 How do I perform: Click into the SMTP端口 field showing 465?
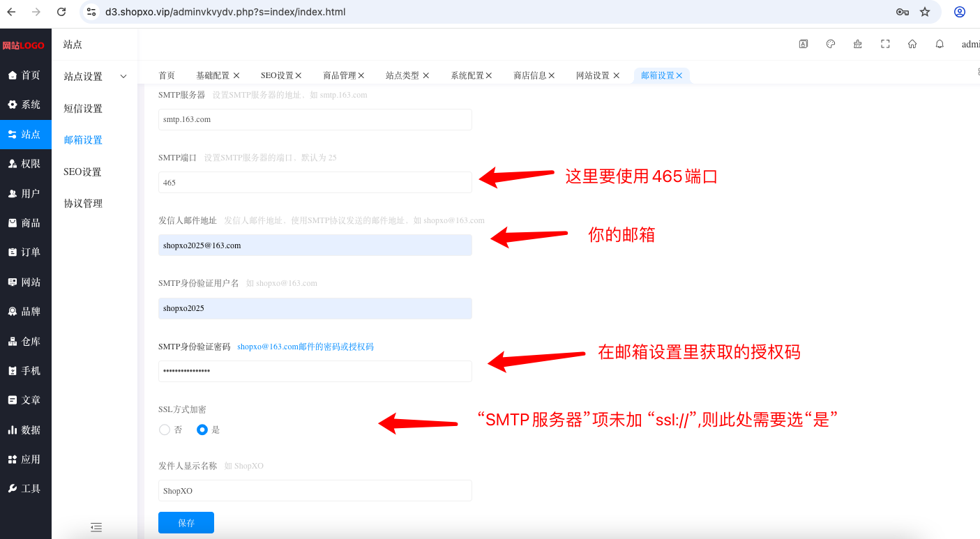(315, 183)
